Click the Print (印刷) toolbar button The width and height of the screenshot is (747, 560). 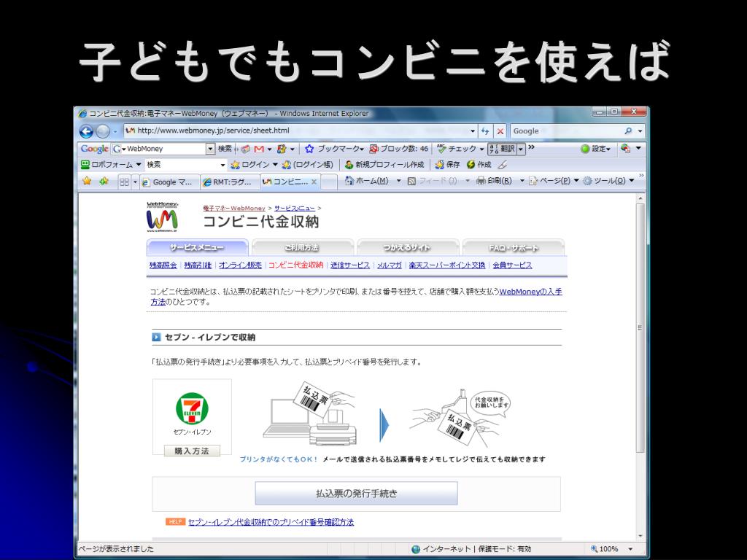(494, 181)
